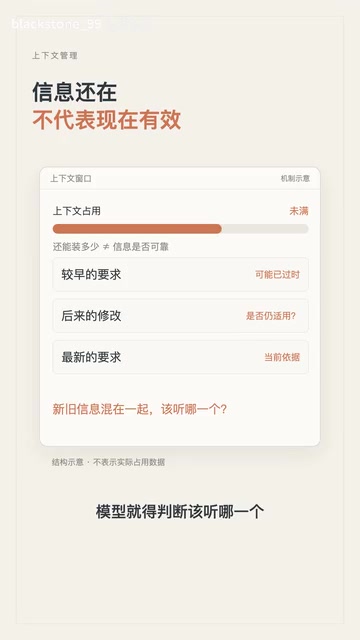Click the 可能已过时 status label
This screenshot has height=640, width=360.
(x=278, y=275)
